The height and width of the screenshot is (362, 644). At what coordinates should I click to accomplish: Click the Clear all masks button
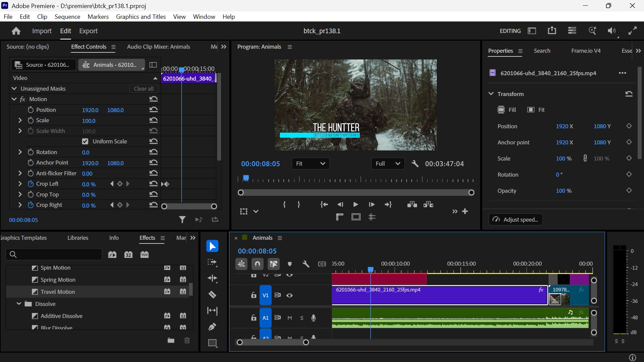pyautogui.click(x=144, y=89)
